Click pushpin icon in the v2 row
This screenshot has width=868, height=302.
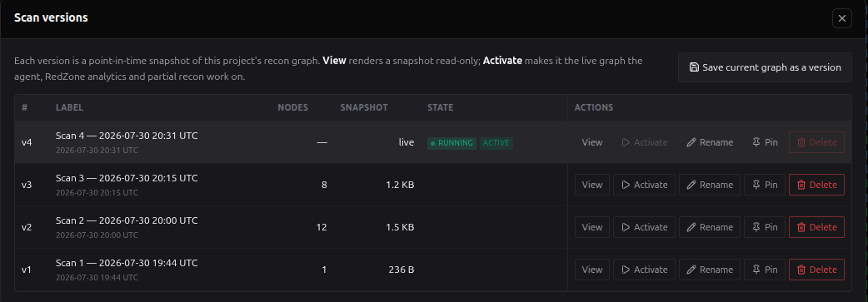pos(756,227)
